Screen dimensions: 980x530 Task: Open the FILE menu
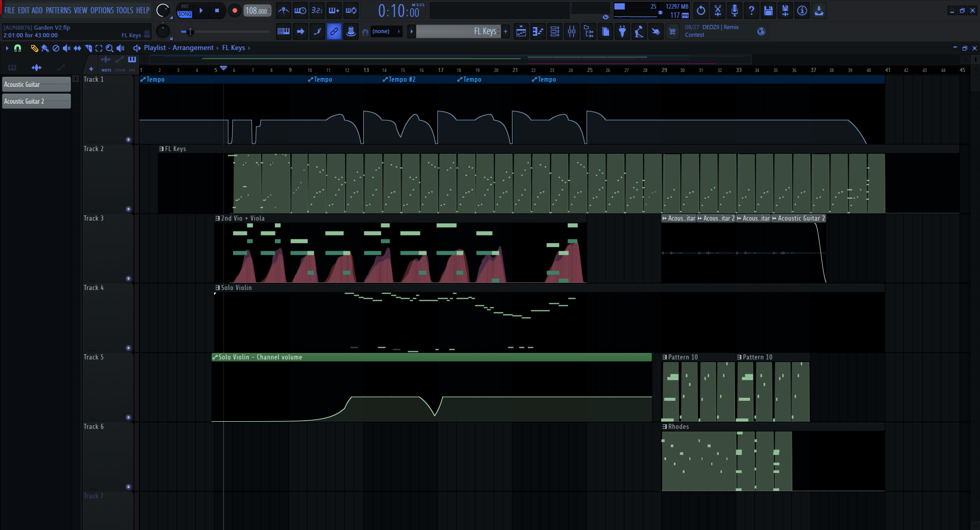pyautogui.click(x=10, y=10)
